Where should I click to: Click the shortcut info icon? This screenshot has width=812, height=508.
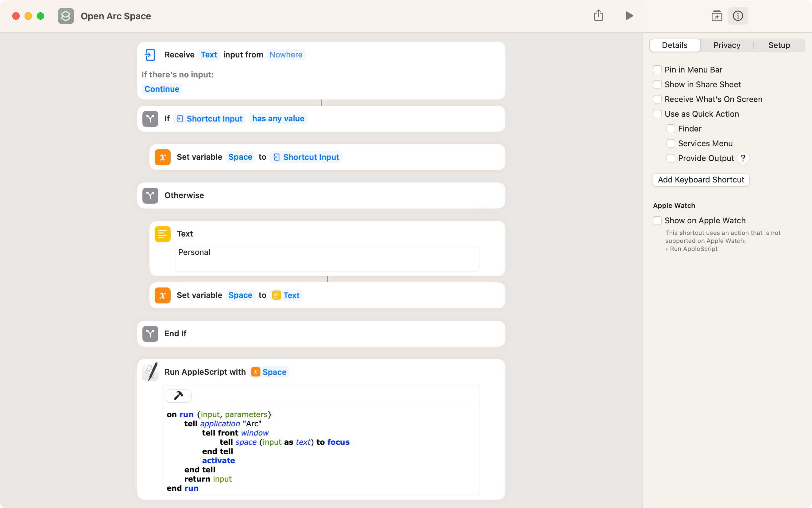(x=738, y=16)
